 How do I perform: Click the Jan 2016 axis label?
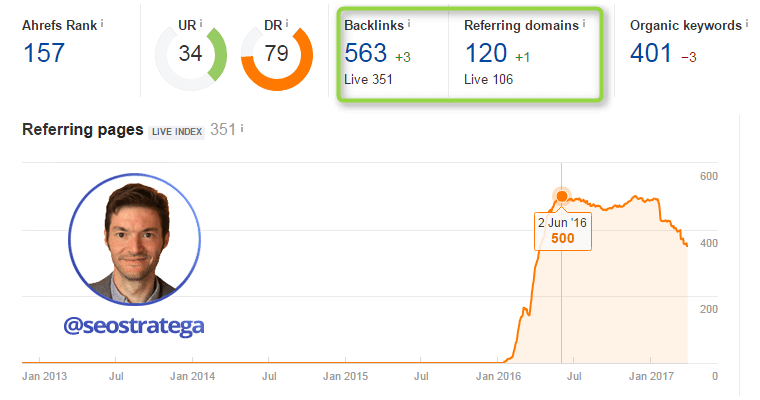tap(498, 376)
